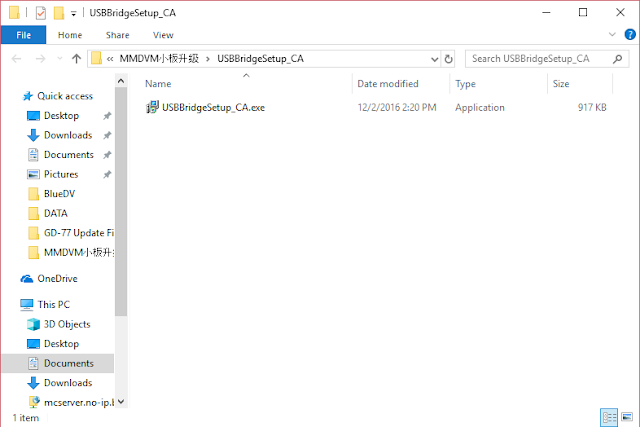640x427 pixels.
Task: Click the OneDrive cloud icon
Action: (27, 279)
